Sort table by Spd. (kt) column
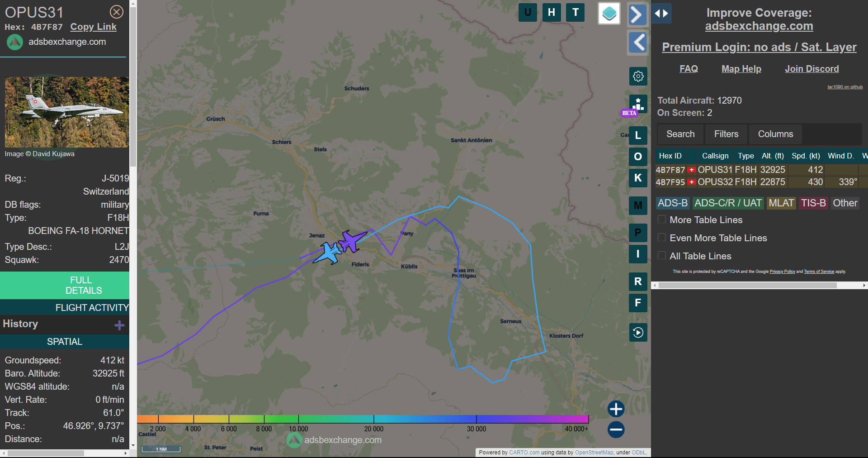Screen dimensions: 868x458 [806, 156]
